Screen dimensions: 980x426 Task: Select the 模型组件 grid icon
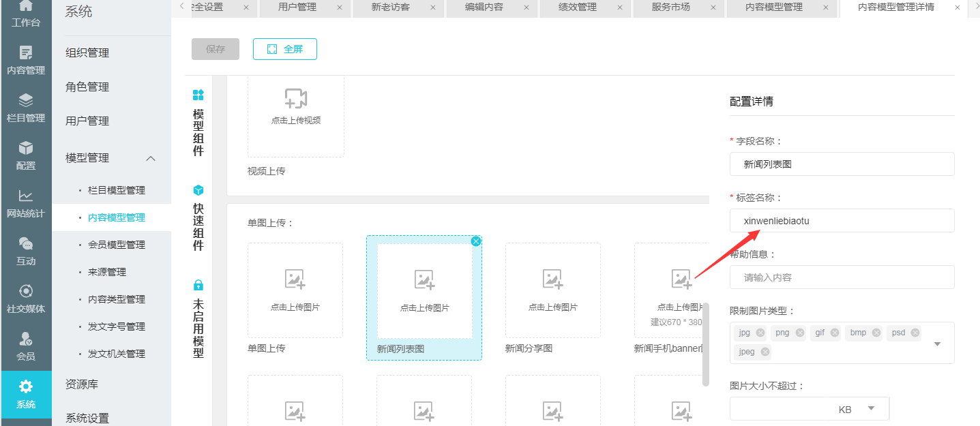point(198,95)
